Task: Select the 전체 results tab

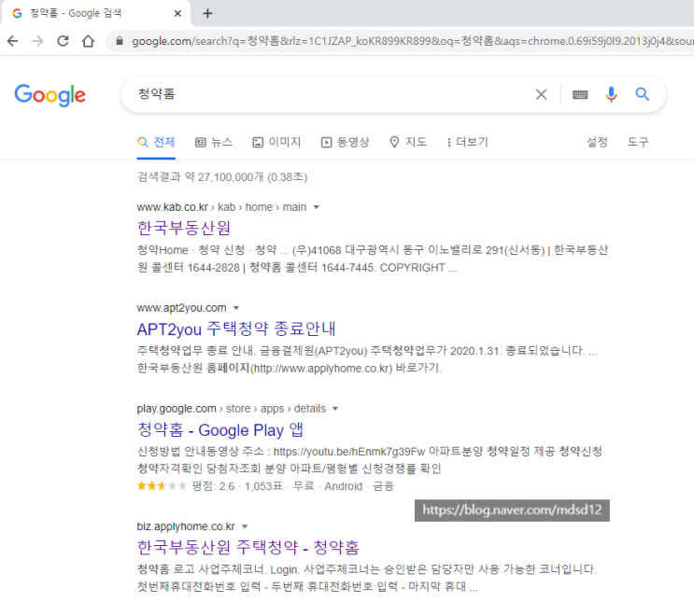Action: [x=156, y=142]
